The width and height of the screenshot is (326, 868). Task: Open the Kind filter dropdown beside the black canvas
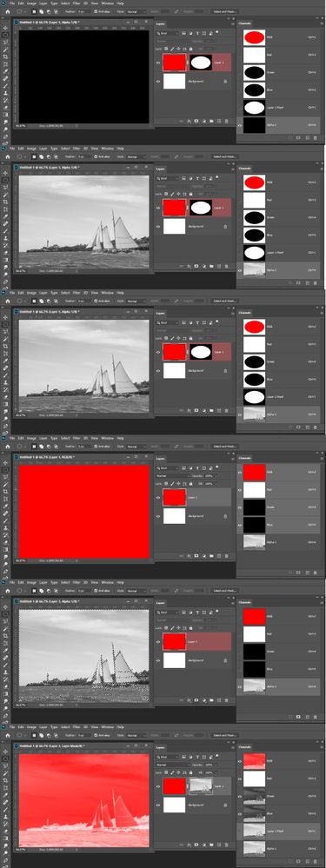tap(167, 33)
